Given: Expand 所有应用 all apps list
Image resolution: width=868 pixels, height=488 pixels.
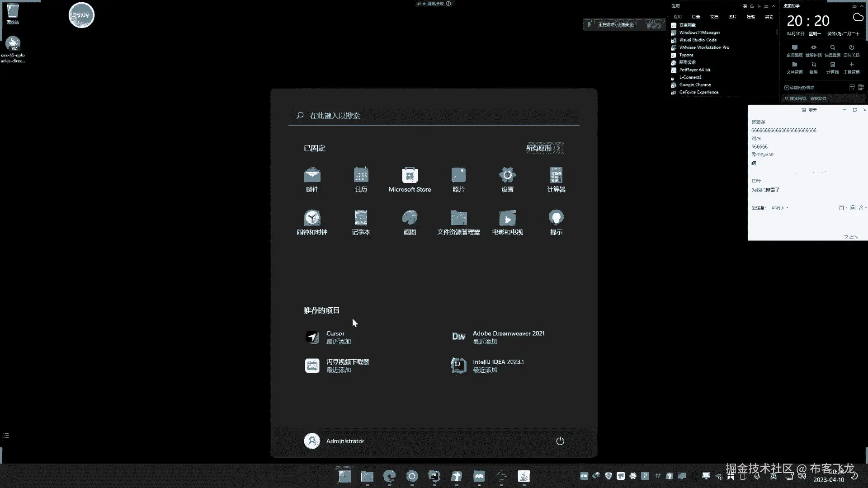Looking at the screenshot, I should click(543, 148).
